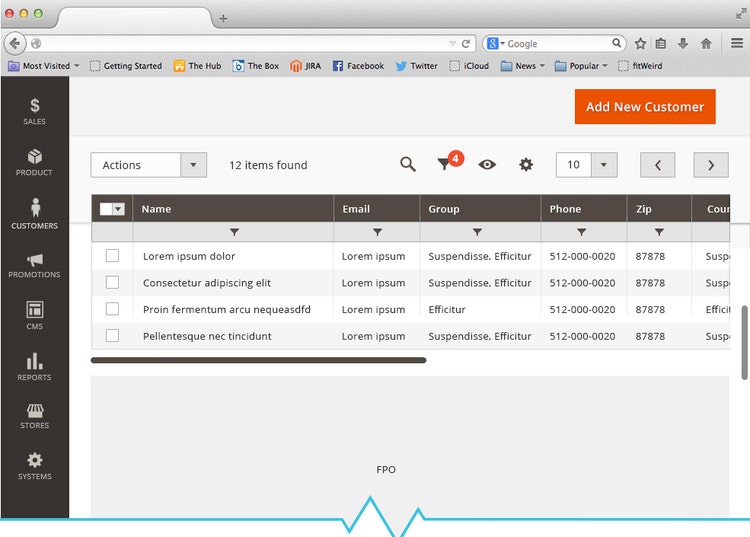
Task: Open the Product section icon
Action: click(x=34, y=161)
